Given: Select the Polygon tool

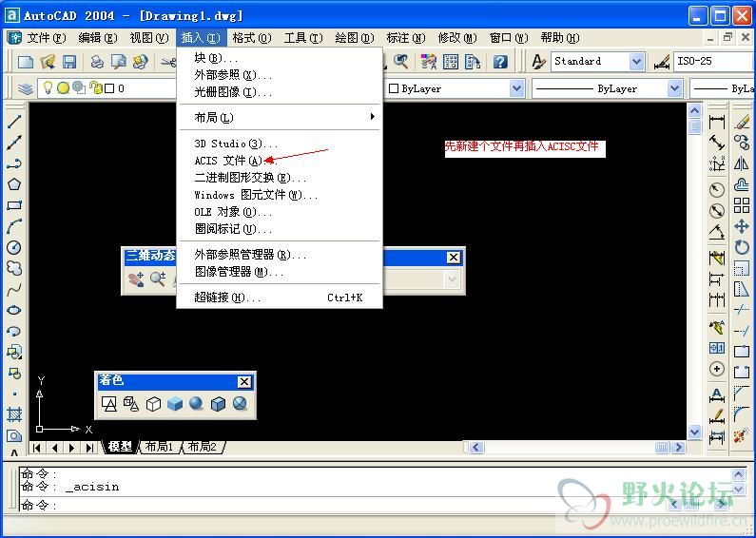Looking at the screenshot, I should 14,184.
